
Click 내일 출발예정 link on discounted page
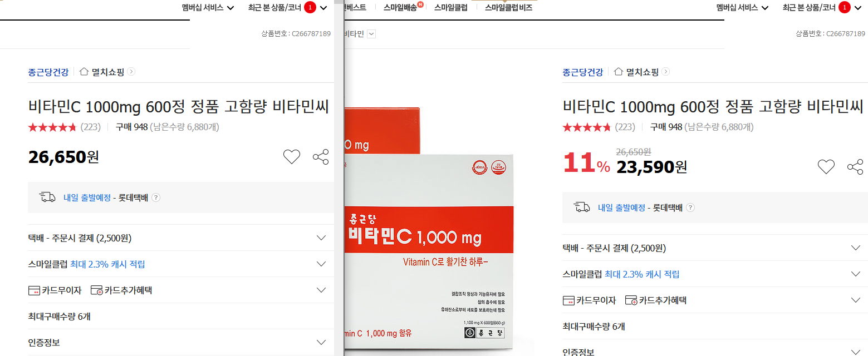coord(621,207)
